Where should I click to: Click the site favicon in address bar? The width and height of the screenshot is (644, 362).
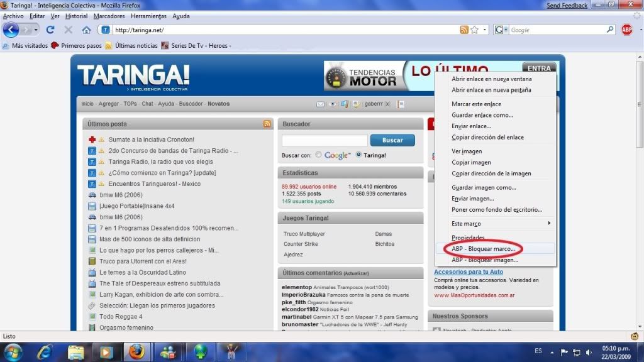point(106,30)
